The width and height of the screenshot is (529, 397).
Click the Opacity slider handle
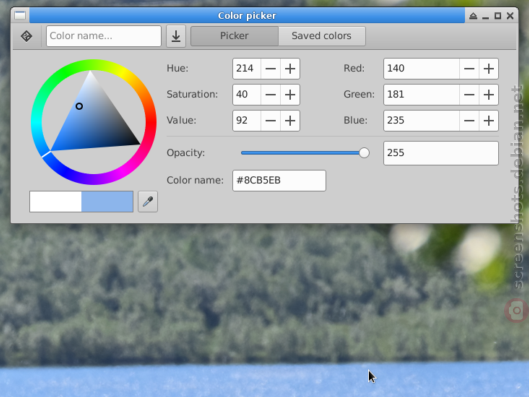click(x=364, y=153)
